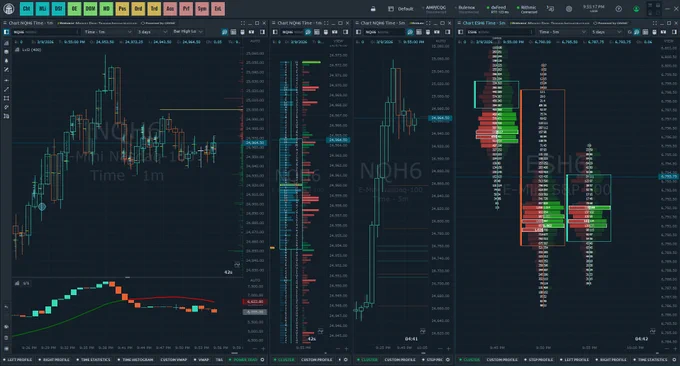This screenshot has width=680, height=366.
Task: Click the NQH6 symbol field in first chart
Action: pos(46,32)
